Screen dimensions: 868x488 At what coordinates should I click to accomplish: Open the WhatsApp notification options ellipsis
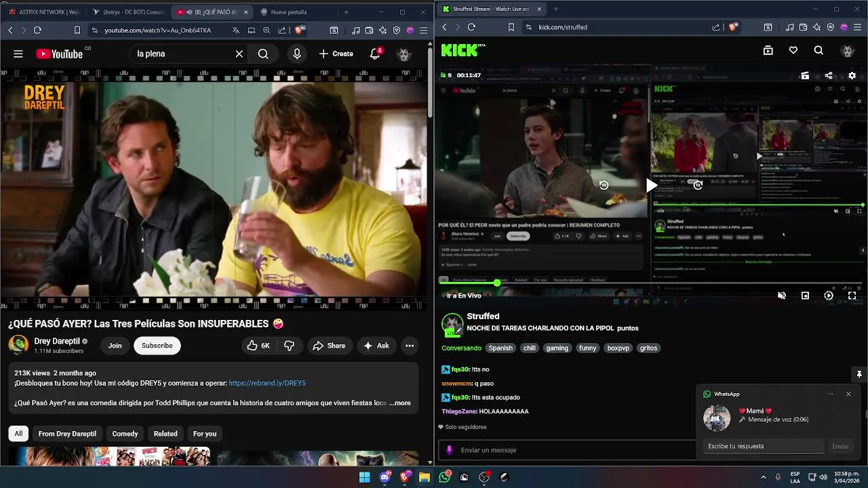(x=830, y=394)
